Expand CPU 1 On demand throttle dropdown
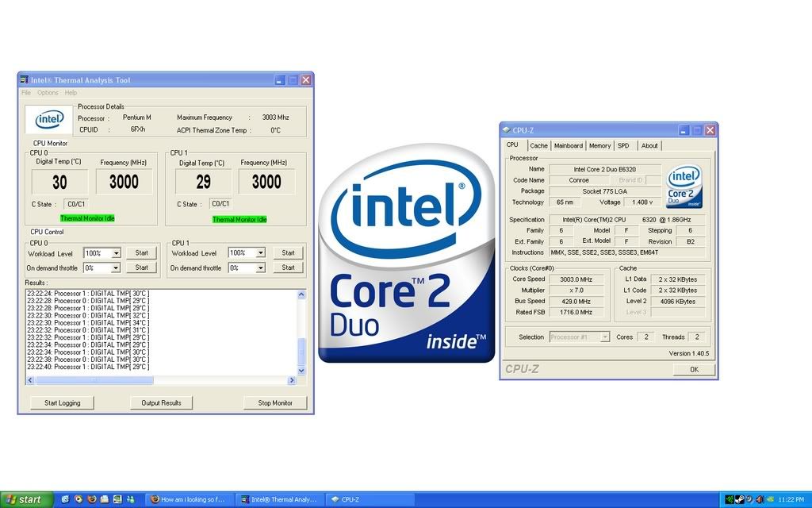 260,267
